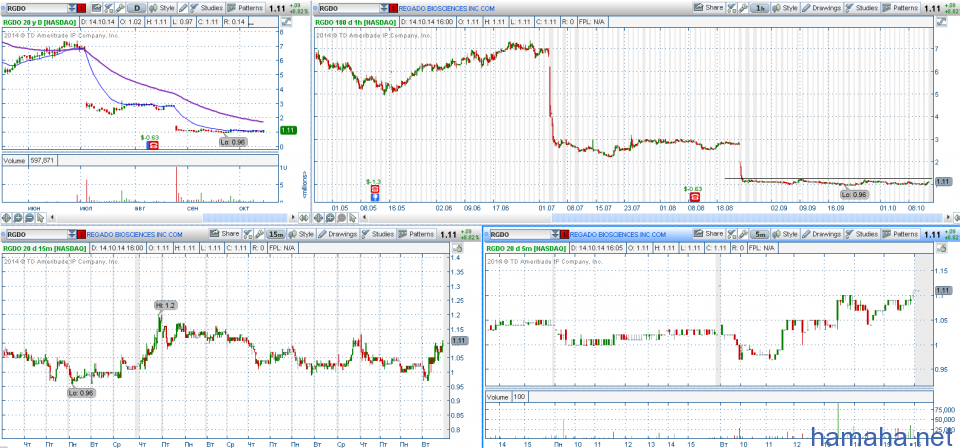Open Style menu in the 1h chart
This screenshot has width=960, height=448.
pyautogui.click(x=785, y=8)
